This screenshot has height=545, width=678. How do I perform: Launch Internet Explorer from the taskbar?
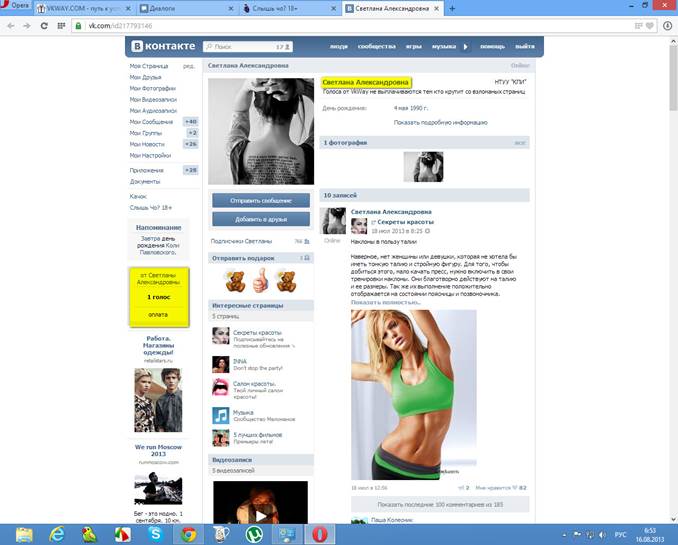click(57, 535)
